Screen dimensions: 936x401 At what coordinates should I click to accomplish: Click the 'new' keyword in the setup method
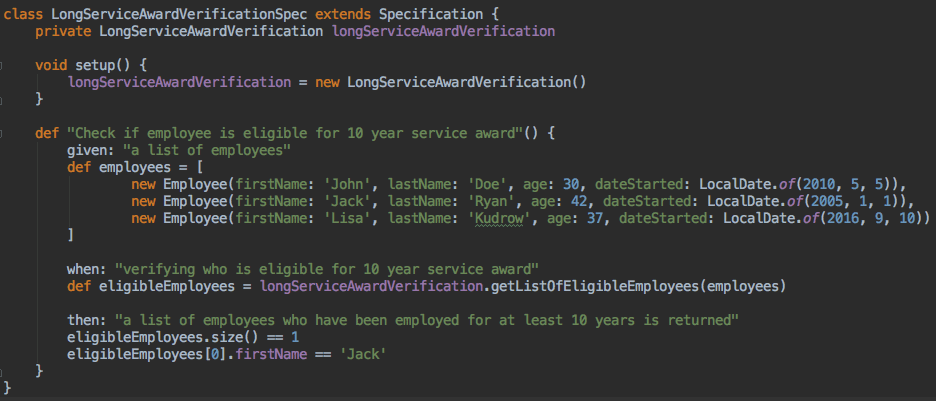point(327,82)
